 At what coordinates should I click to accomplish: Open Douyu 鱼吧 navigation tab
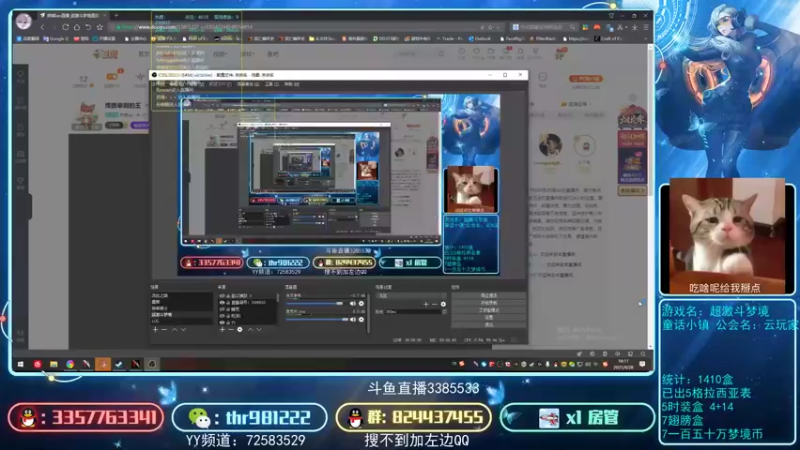pos(273,54)
